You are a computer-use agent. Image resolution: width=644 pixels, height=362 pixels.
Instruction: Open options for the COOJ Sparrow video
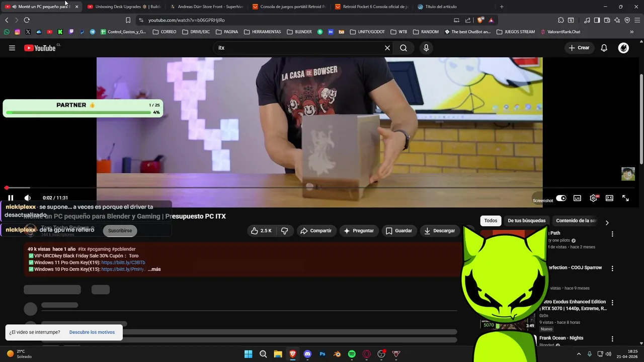point(612,268)
